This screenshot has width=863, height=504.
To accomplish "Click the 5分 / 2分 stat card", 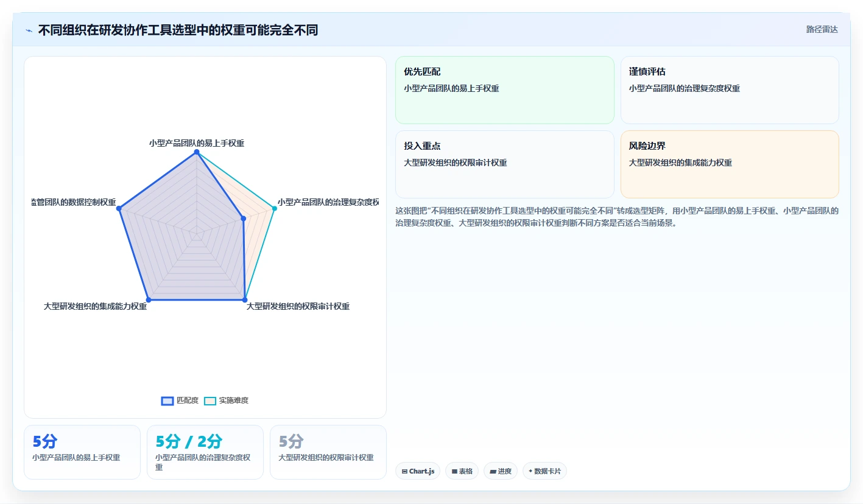I will [x=205, y=452].
